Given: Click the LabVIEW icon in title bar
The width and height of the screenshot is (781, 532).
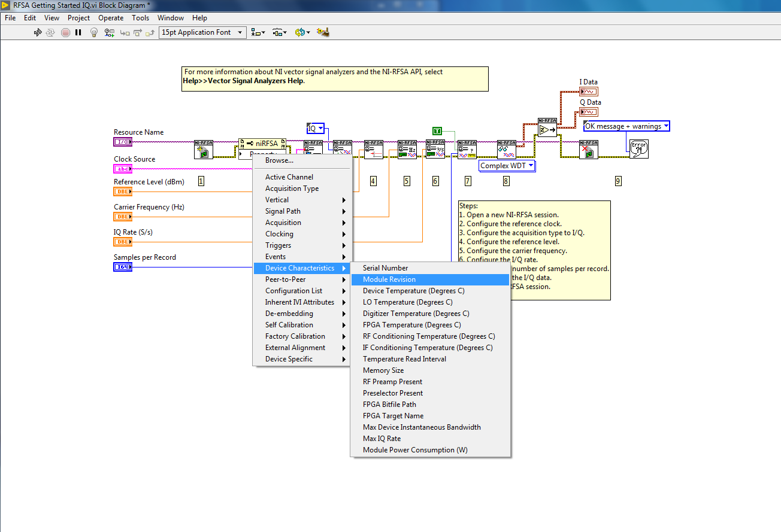Looking at the screenshot, I should 6,5.
